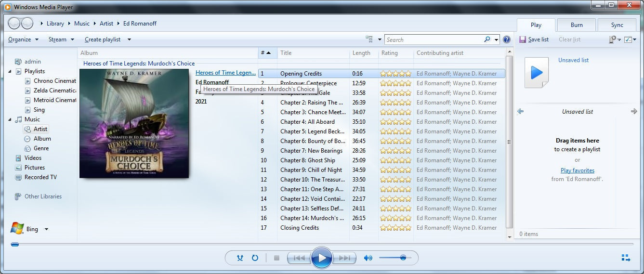Click the Murdoch's Choice album cover
This screenshot has height=274, width=644.
pyautogui.click(x=134, y=123)
